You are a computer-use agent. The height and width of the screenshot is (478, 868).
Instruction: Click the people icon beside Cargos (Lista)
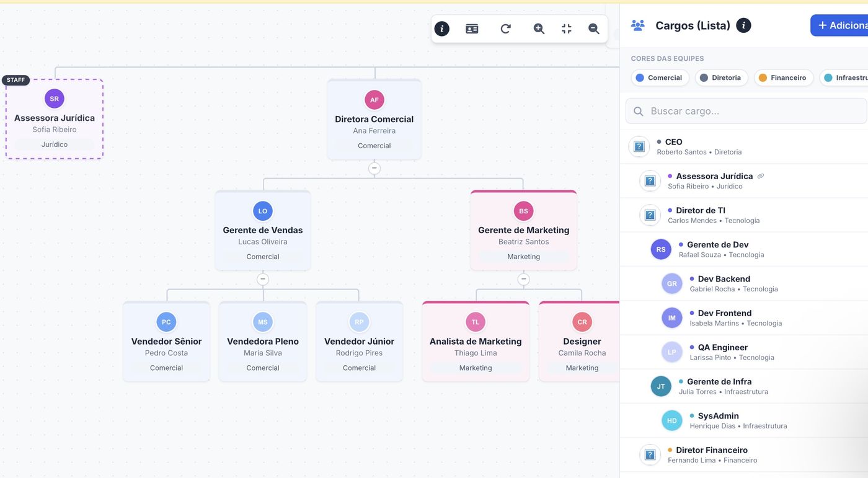tap(638, 25)
